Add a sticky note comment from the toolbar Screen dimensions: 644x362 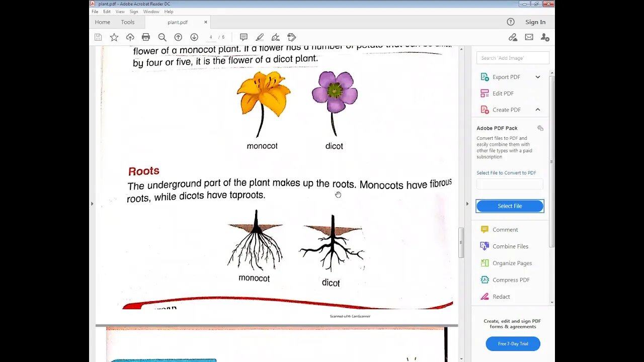244,37
